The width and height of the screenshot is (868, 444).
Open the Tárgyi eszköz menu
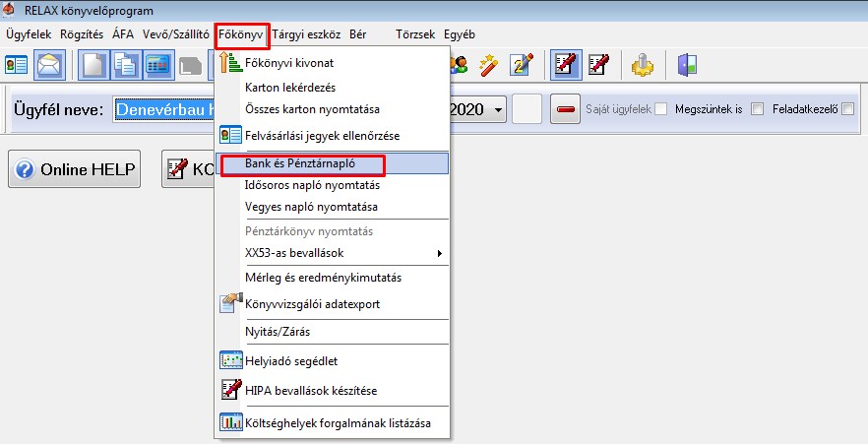[306, 34]
